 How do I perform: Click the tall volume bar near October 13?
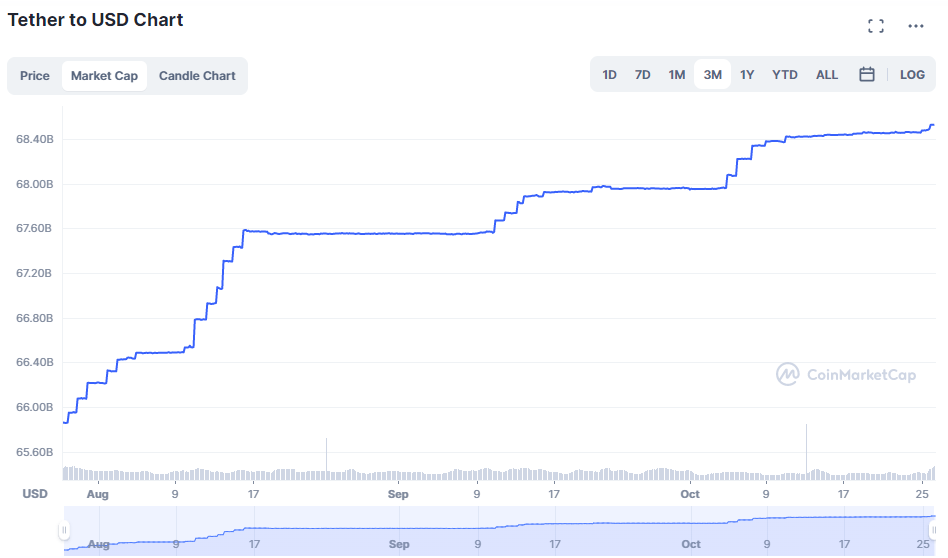pos(806,452)
